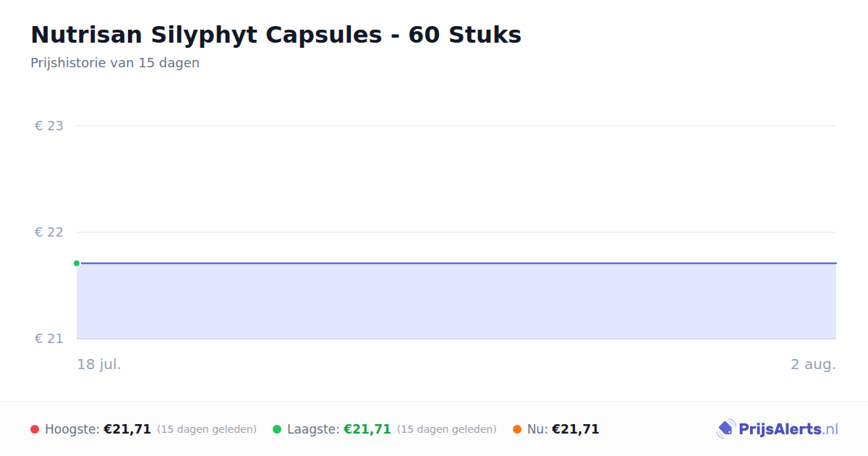Viewport: 868px width, 456px height.
Task: Click the € 21 axis label
Action: 49,339
